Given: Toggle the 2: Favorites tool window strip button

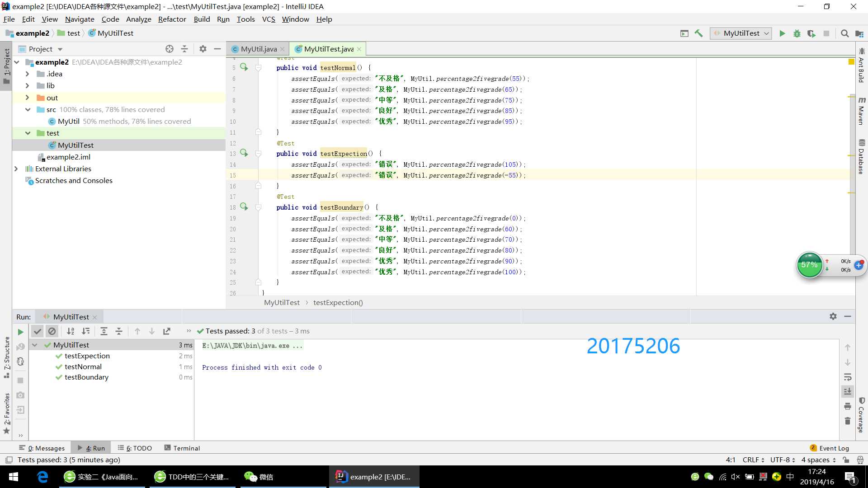Looking at the screenshot, I should coord(6,413).
